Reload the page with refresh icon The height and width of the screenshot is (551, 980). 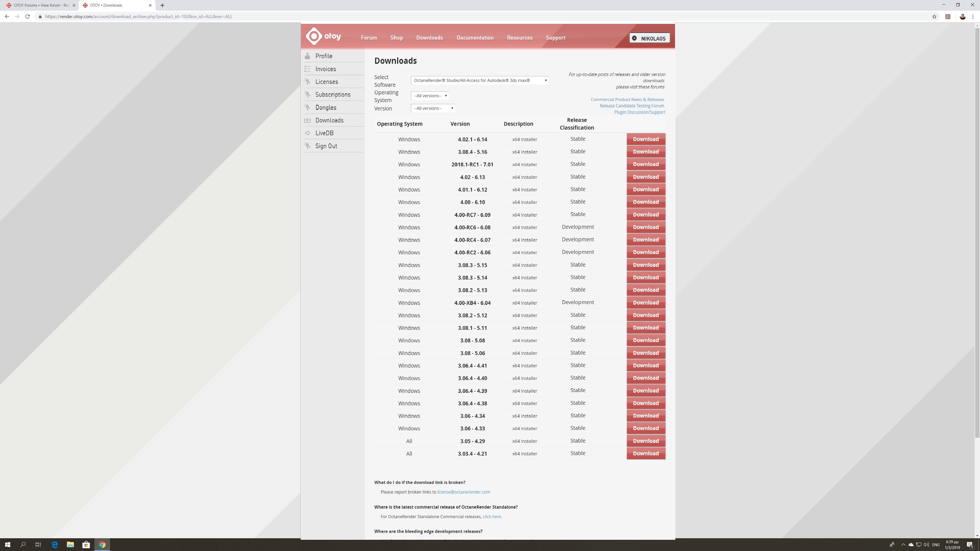click(27, 16)
